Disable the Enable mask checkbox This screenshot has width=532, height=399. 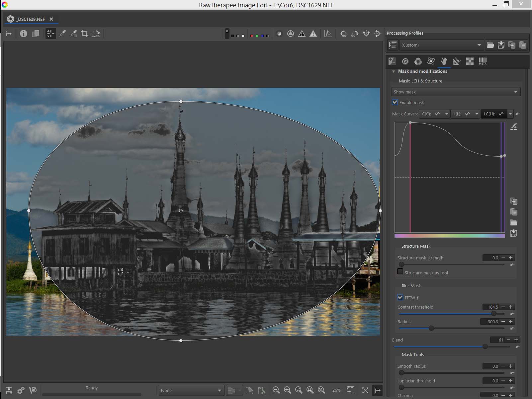(x=395, y=102)
